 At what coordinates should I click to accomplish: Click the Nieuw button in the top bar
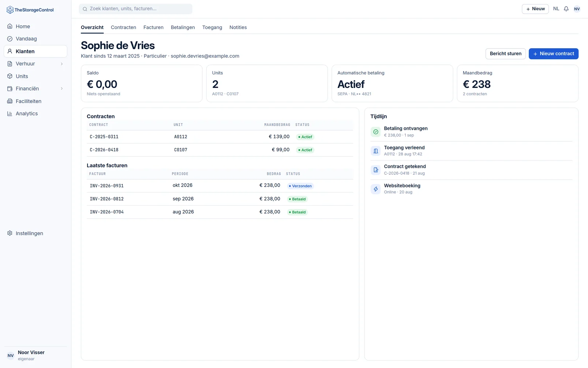(x=535, y=9)
